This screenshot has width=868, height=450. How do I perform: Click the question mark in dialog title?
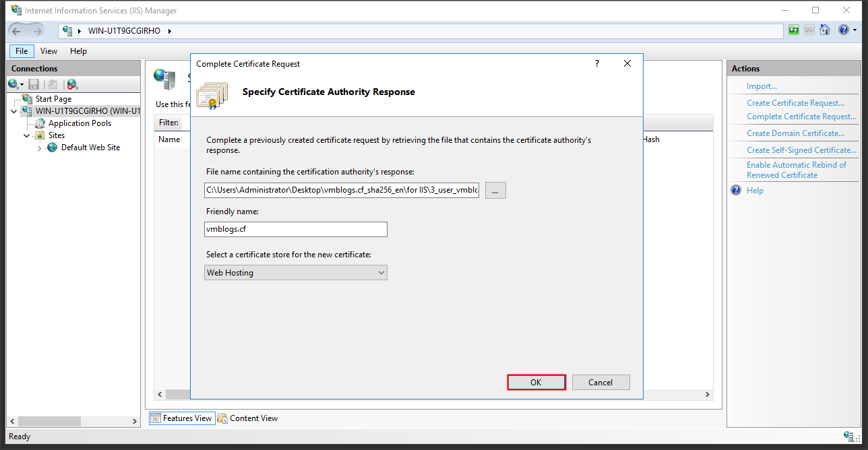click(596, 63)
